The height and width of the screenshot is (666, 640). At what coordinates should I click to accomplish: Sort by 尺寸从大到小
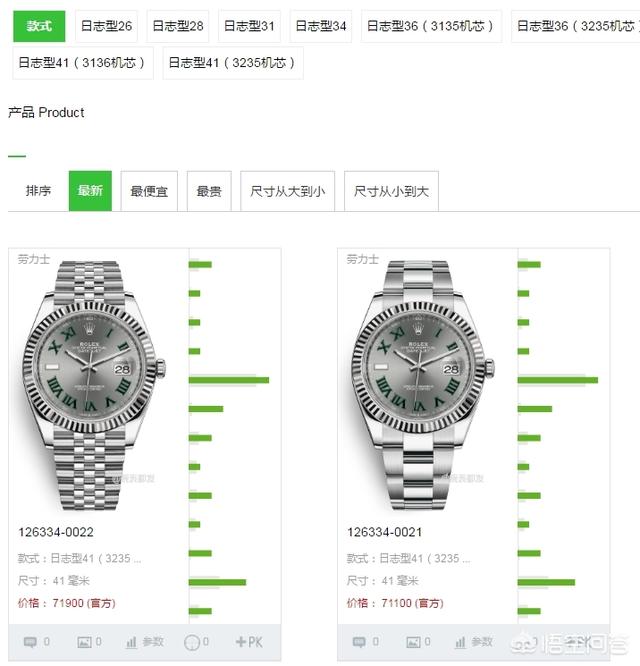(288, 191)
